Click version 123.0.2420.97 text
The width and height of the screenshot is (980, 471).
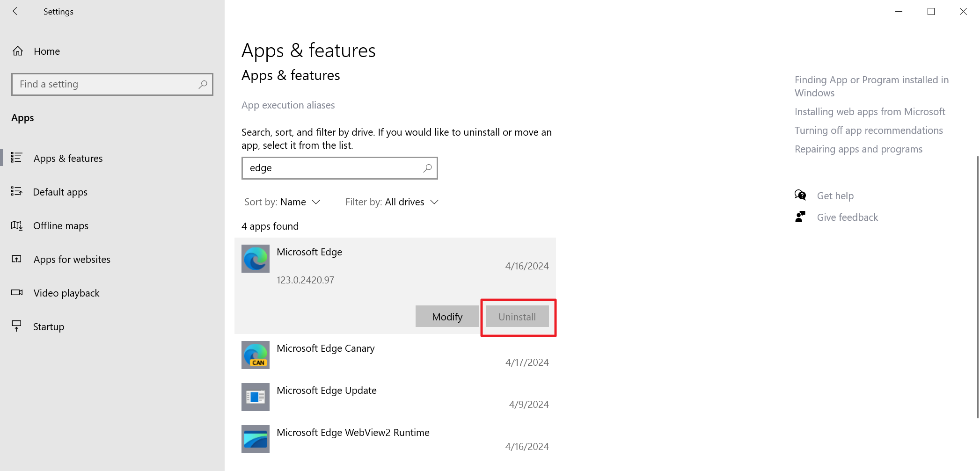[x=305, y=280]
